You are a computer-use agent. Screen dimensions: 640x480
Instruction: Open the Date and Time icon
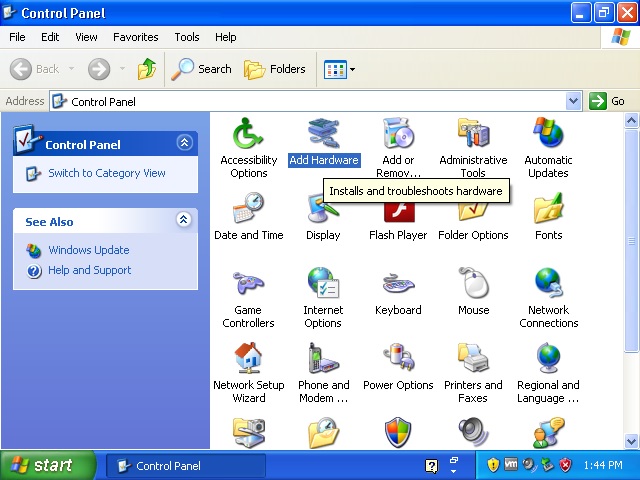tap(248, 211)
